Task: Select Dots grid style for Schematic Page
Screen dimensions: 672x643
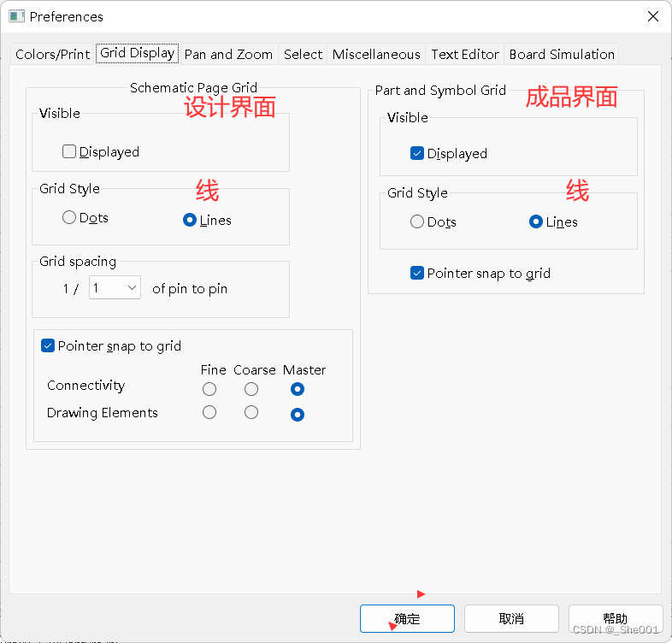Action: pyautogui.click(x=70, y=218)
